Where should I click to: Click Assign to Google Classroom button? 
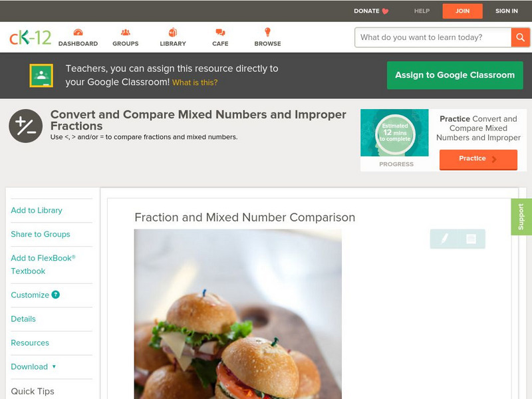click(x=455, y=75)
